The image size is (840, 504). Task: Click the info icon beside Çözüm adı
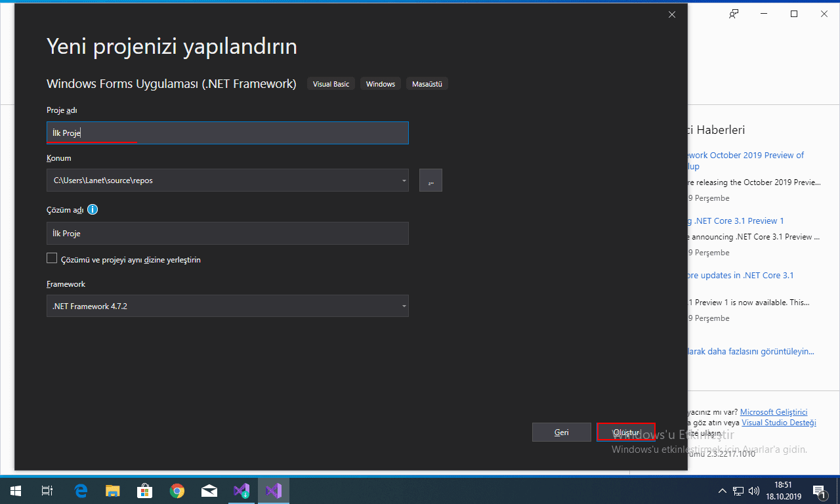tap(93, 210)
